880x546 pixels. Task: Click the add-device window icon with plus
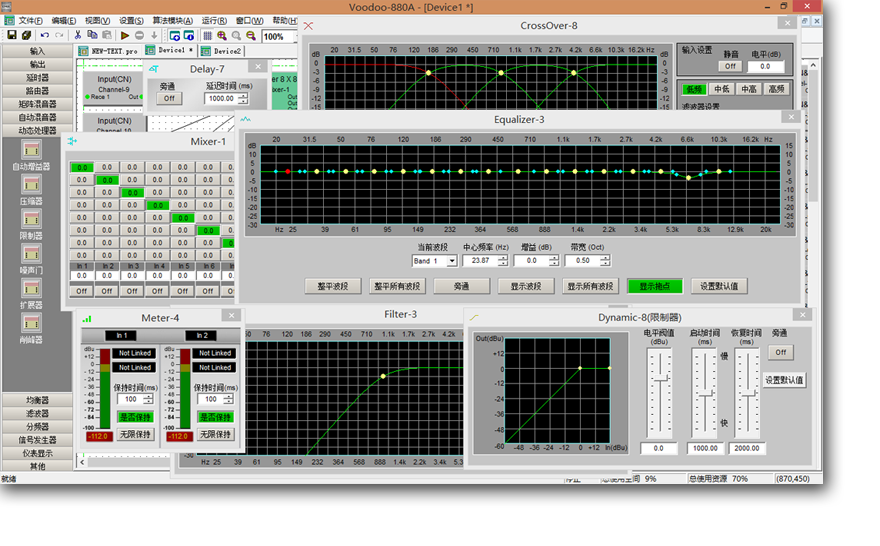coord(175,35)
